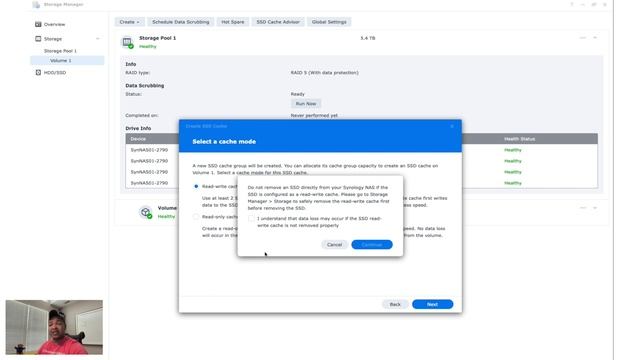Click the Next button in the wizard
The image size is (640, 360).
click(432, 304)
